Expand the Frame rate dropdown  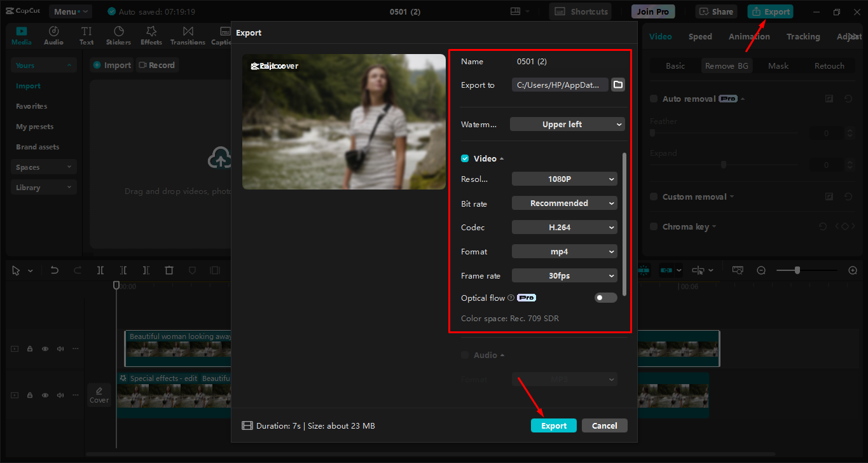tap(564, 275)
